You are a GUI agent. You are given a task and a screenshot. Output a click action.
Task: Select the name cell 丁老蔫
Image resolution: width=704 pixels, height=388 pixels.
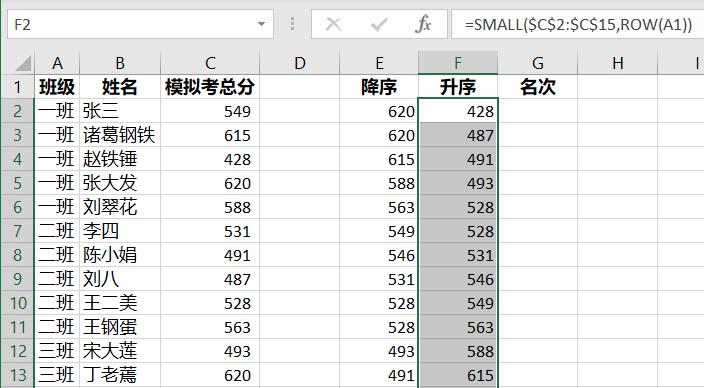coord(120,375)
